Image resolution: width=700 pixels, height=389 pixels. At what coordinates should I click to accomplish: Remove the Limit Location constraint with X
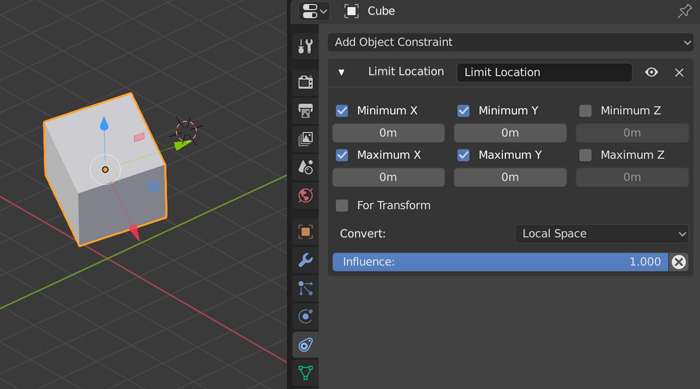click(679, 72)
